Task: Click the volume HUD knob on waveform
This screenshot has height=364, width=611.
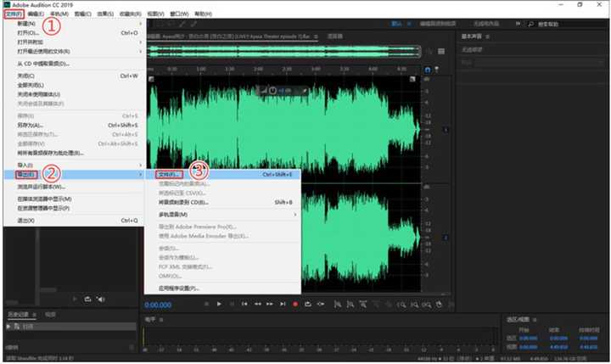Action: (275, 90)
